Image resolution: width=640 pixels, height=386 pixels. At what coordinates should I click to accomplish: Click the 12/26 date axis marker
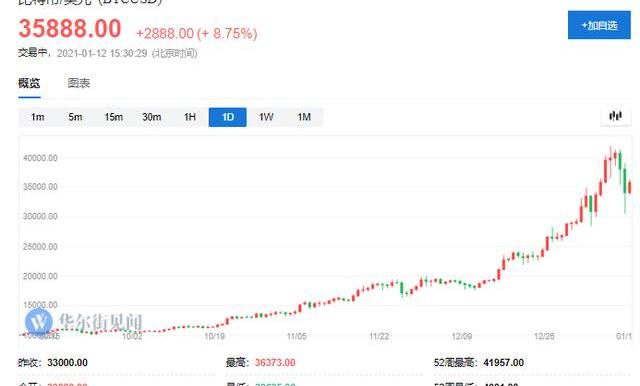tap(544, 336)
